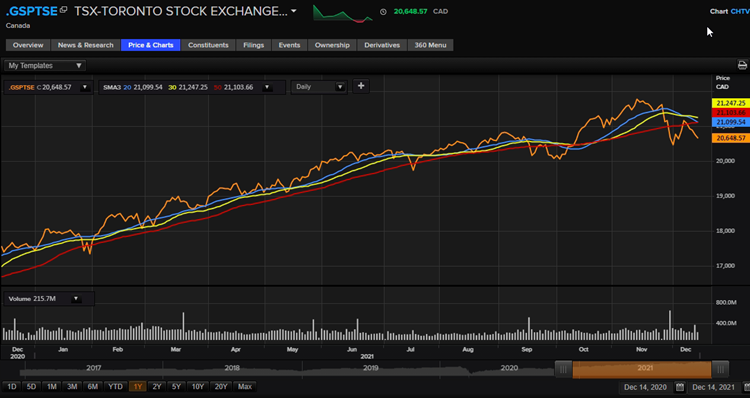Click the start date field Dec 14, 2020
Viewport: 750px width, 398px height.
(645, 387)
